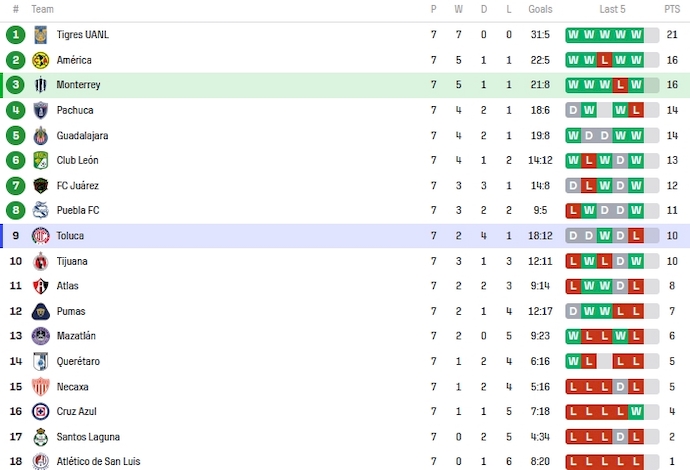This screenshot has width=690, height=470.
Task: Click the Pachuca team logo
Action: click(x=41, y=110)
